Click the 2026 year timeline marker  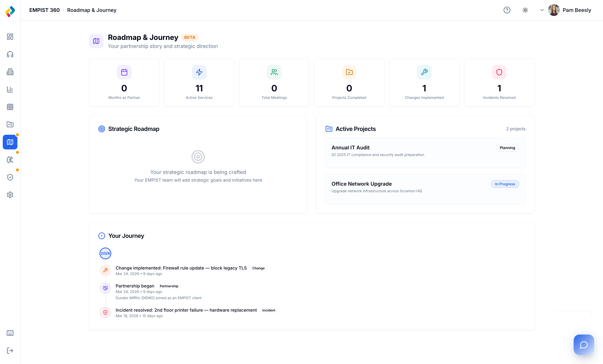tap(105, 253)
